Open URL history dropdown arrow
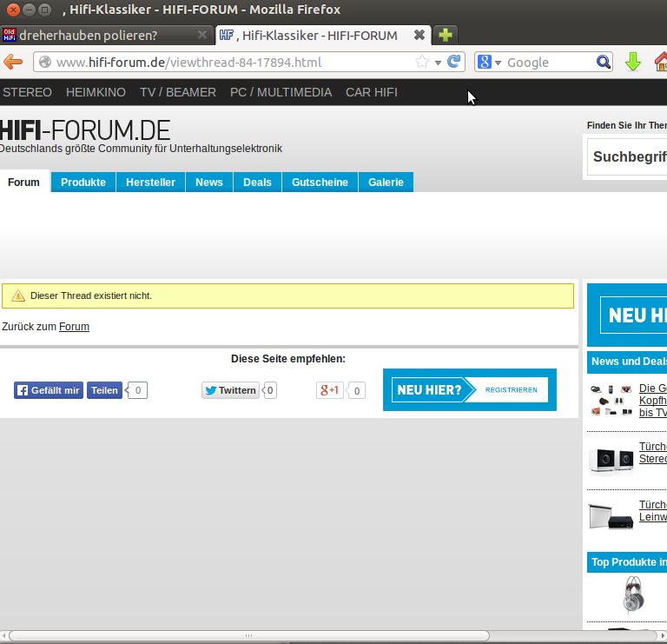667x644 pixels. pyautogui.click(x=438, y=63)
